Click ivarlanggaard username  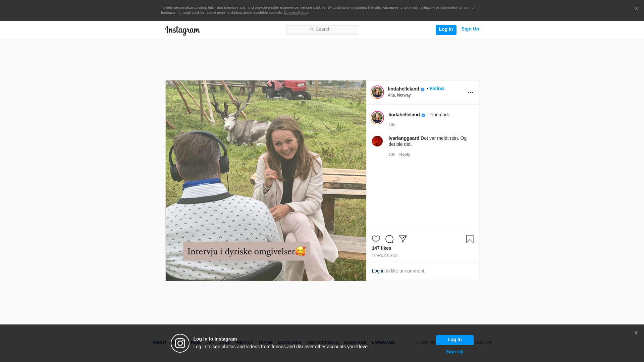(x=404, y=138)
